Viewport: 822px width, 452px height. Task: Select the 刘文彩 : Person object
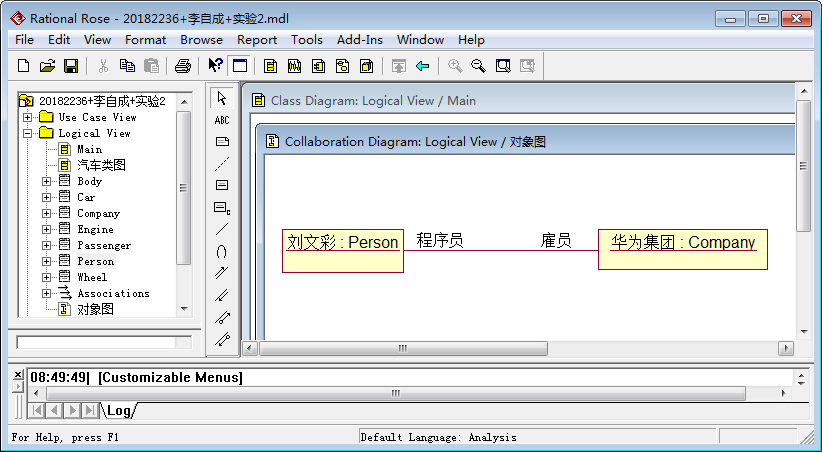point(343,251)
